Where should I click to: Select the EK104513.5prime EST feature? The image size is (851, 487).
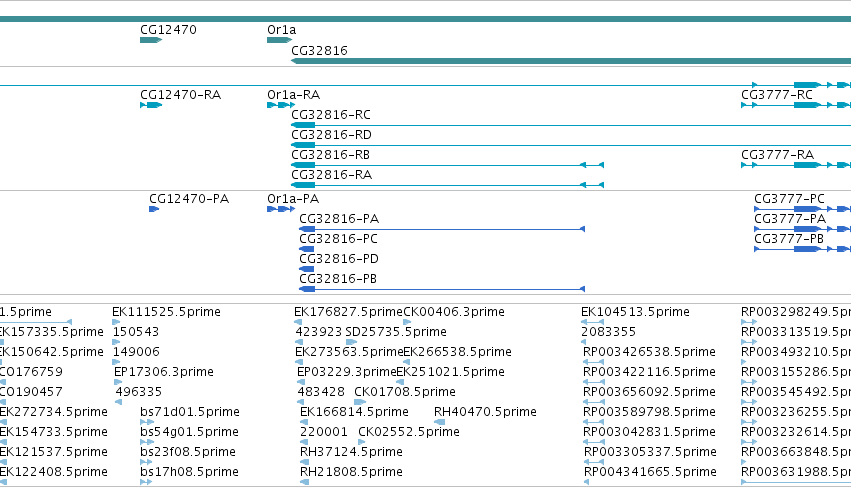[x=593, y=322]
